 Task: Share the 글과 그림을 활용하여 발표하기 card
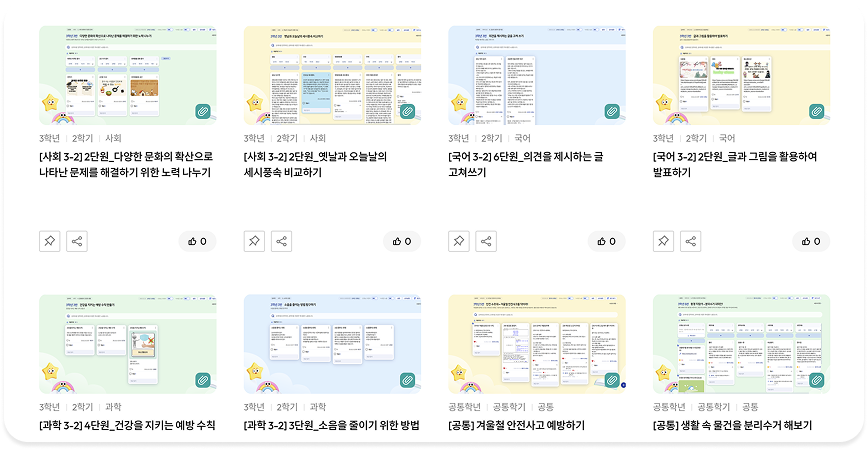point(690,241)
